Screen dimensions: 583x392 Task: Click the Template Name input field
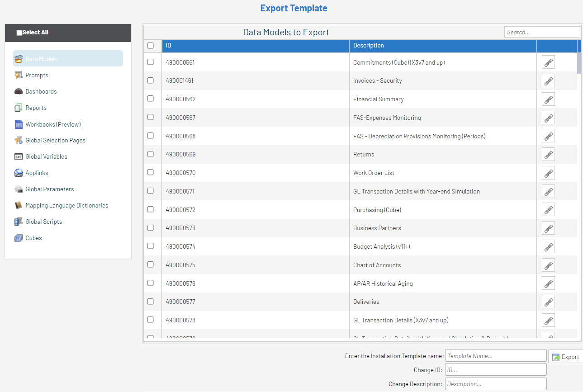[496, 356]
